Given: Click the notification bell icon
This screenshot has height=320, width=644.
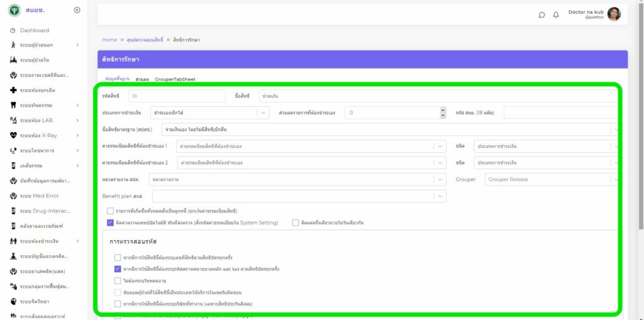Looking at the screenshot, I should [x=556, y=15].
